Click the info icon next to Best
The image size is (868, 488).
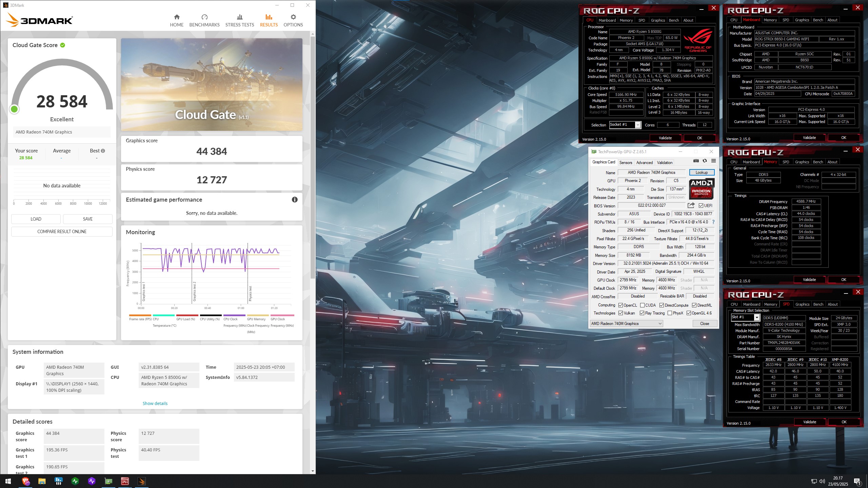tap(103, 151)
